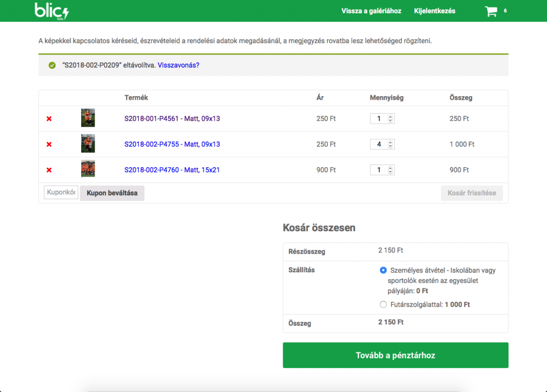Image resolution: width=547 pixels, height=392 pixels.
Task: Open the shopping cart icon
Action: (x=490, y=11)
